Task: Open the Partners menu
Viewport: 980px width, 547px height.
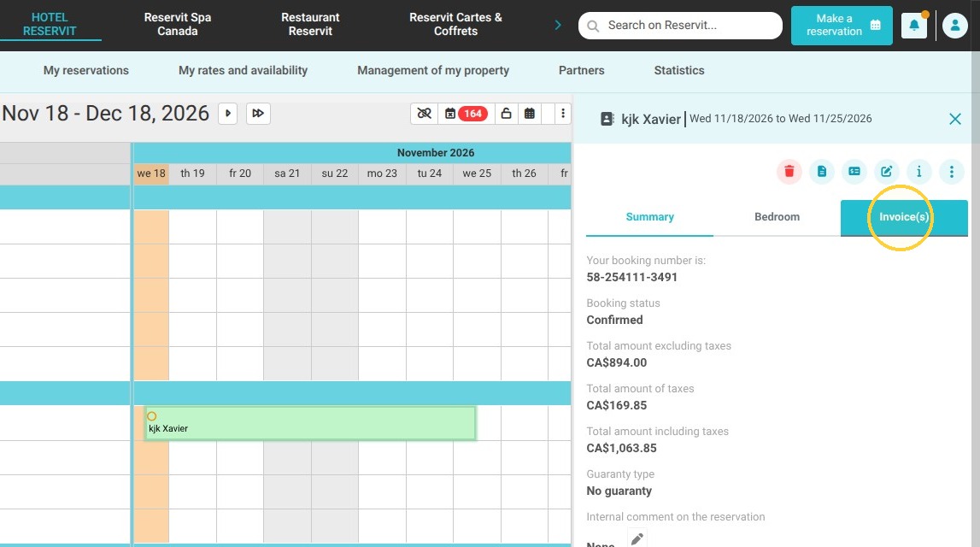Action: (x=581, y=71)
